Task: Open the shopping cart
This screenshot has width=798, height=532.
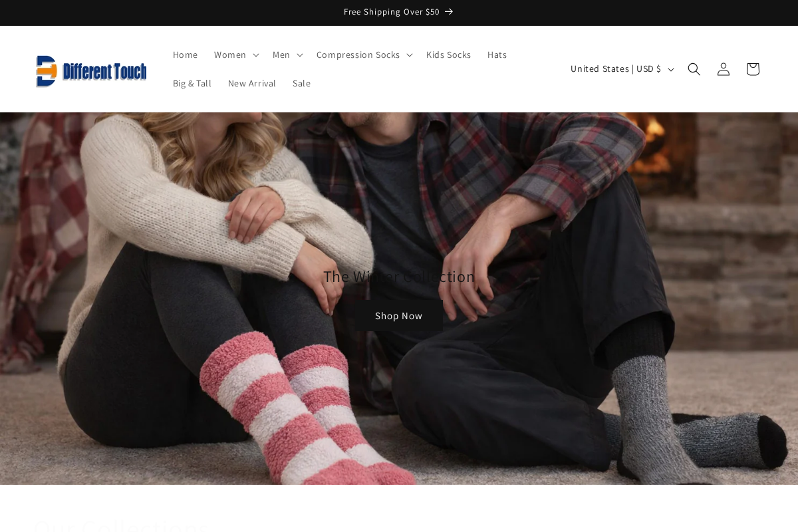Action: point(752,68)
